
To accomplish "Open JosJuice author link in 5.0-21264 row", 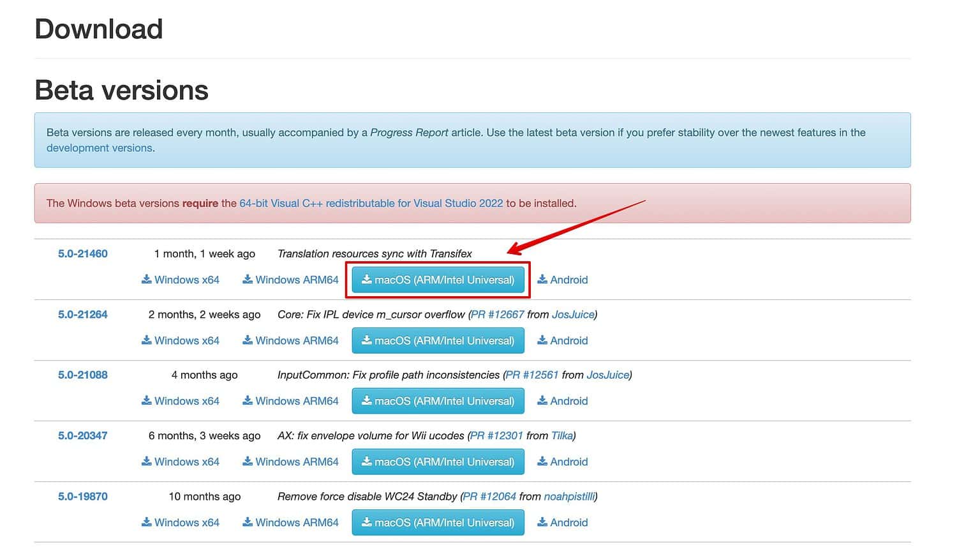I will coord(573,314).
